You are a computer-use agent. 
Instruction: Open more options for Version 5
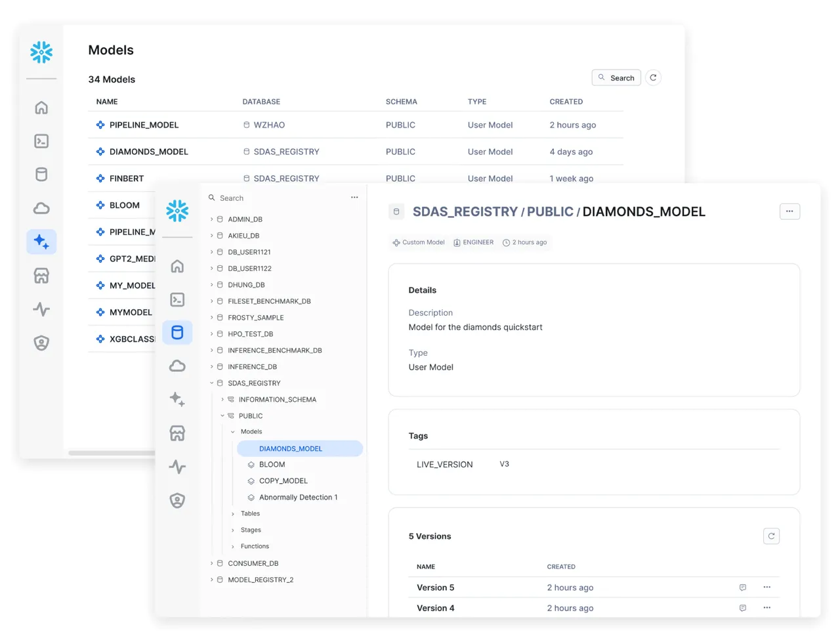(x=766, y=587)
